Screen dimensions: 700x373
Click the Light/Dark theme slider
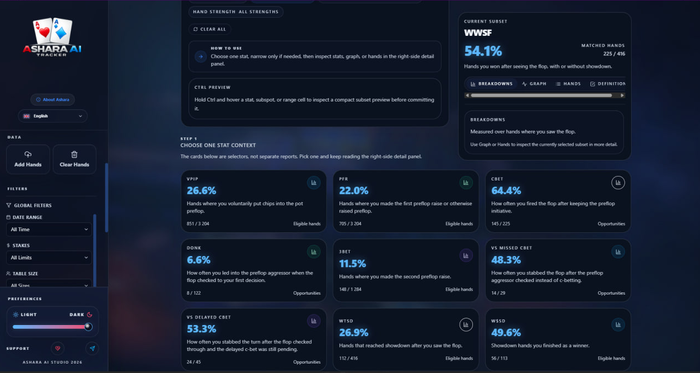52,327
